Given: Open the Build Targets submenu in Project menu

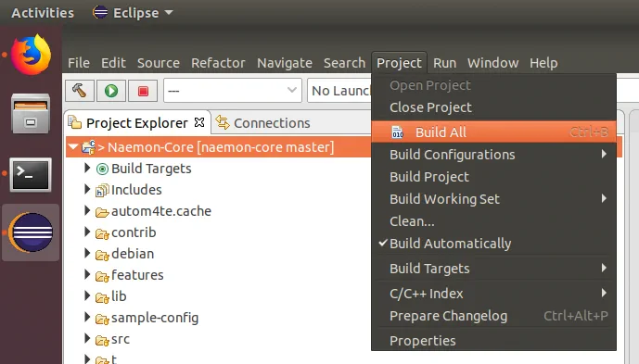Looking at the screenshot, I should point(493,269).
